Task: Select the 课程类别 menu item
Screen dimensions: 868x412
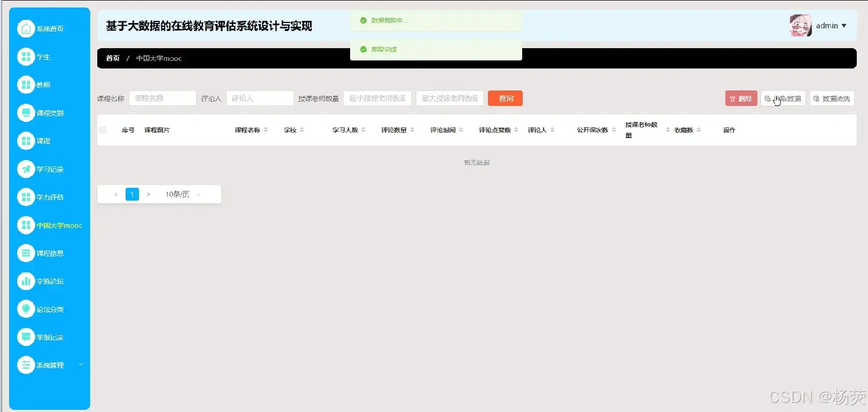Action: tap(50, 113)
